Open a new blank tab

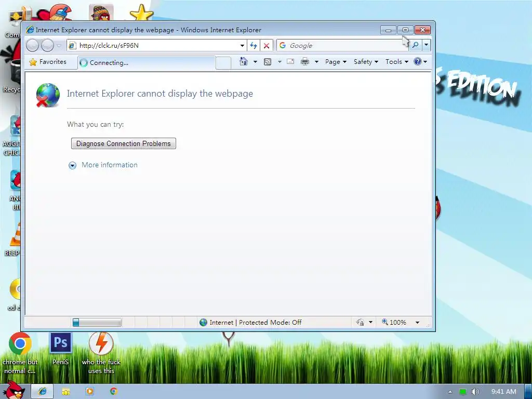[x=223, y=63]
